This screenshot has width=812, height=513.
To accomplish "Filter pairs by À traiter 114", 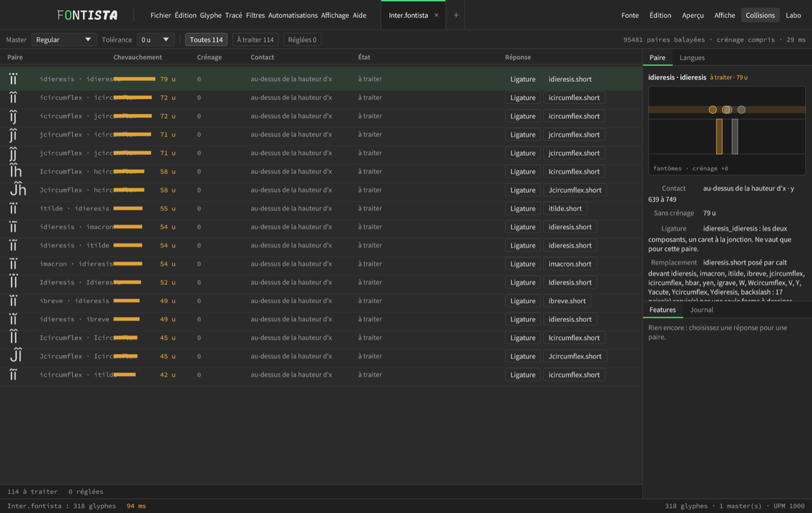I will click(x=255, y=39).
